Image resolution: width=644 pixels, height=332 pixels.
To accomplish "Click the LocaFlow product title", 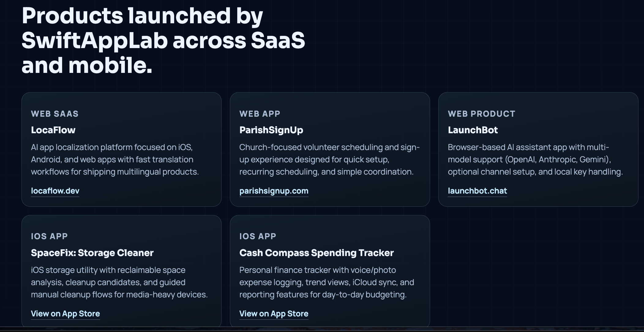I will point(53,130).
